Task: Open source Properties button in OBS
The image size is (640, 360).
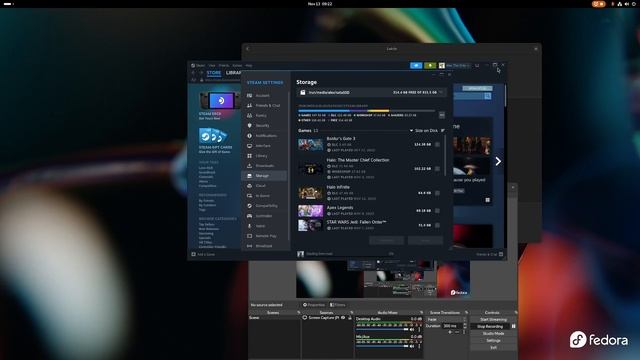Action: tap(314, 305)
